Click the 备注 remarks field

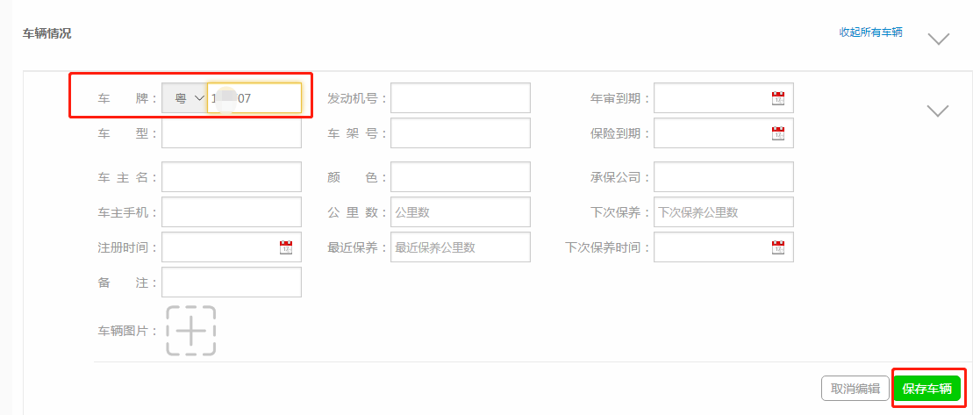[232, 283]
